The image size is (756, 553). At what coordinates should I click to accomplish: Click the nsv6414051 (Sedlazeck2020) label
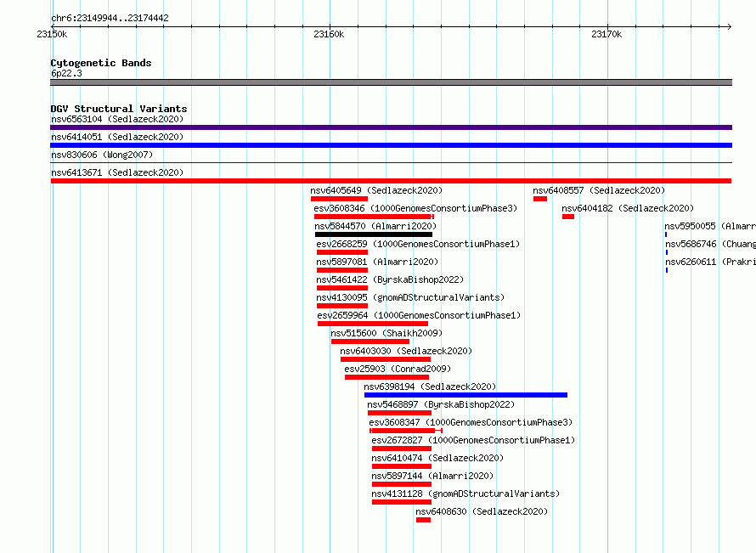[x=117, y=137]
